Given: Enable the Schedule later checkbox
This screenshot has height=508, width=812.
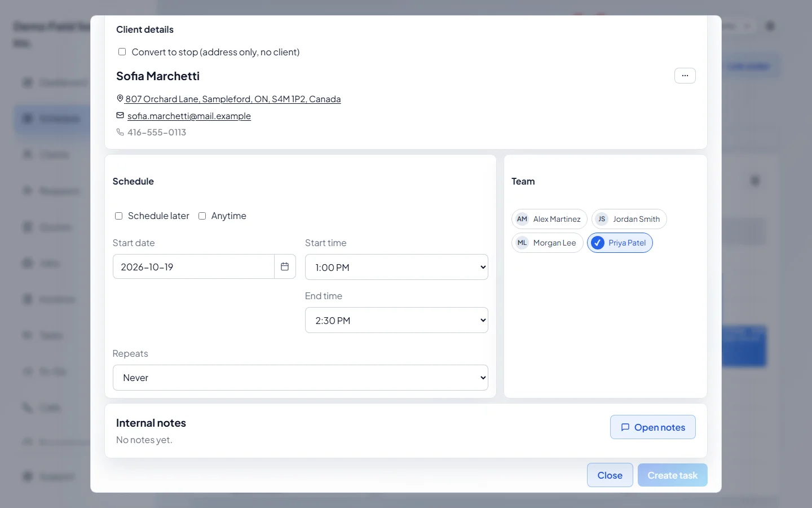Looking at the screenshot, I should click(118, 216).
